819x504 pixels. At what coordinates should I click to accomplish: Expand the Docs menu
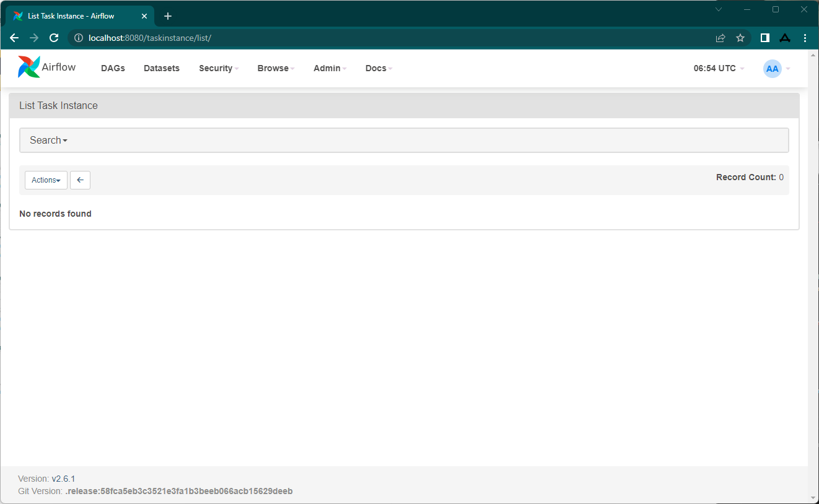[379, 68]
